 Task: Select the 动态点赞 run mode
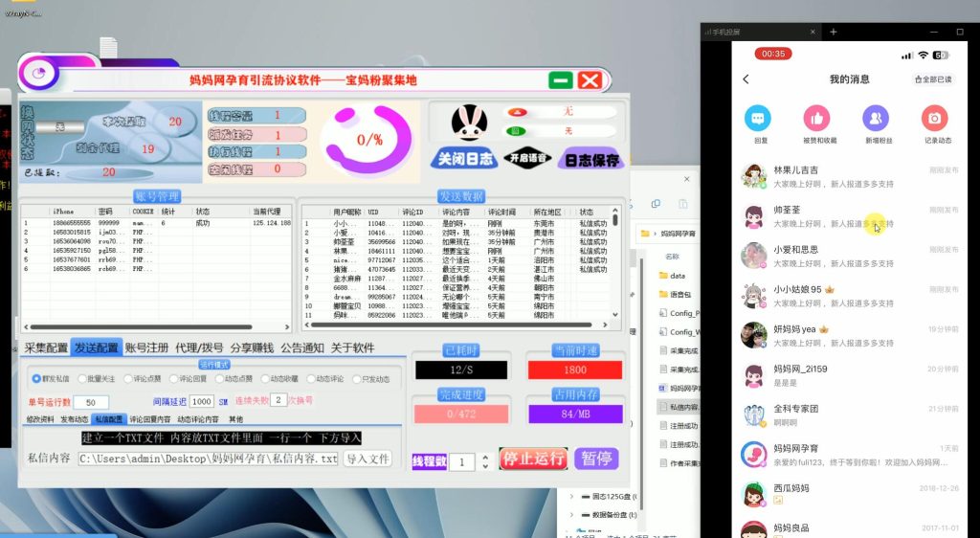click(234, 379)
